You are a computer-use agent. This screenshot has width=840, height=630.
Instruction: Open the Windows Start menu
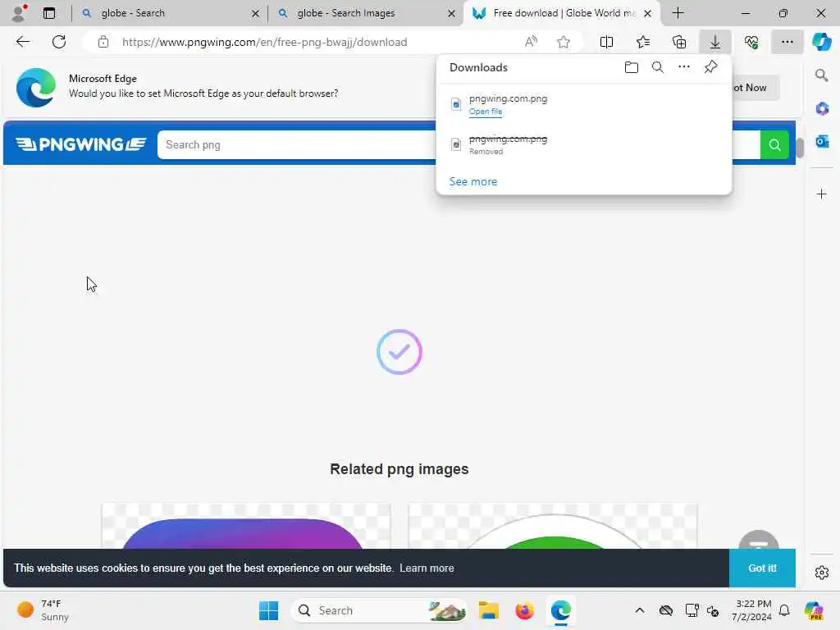point(268,610)
